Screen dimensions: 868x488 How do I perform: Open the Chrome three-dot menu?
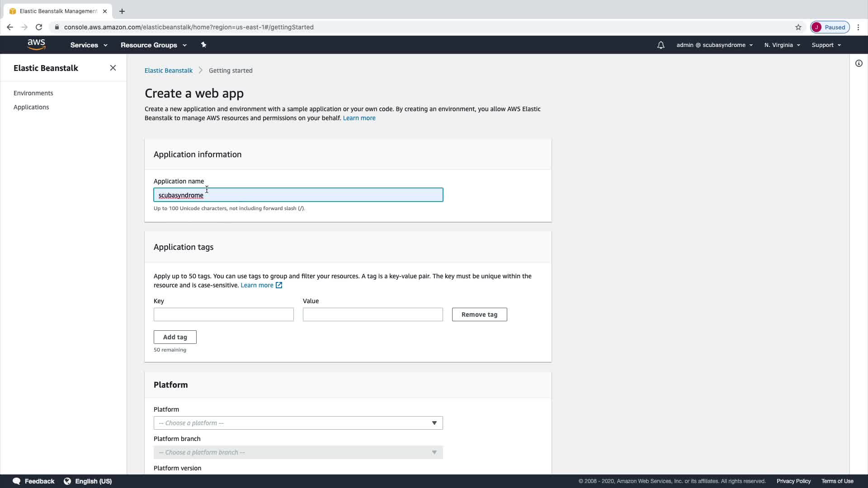[858, 27]
